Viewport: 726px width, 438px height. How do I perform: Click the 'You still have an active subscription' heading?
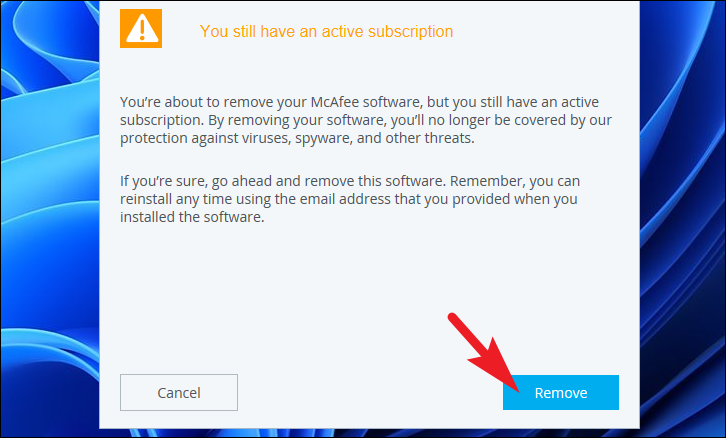326,31
